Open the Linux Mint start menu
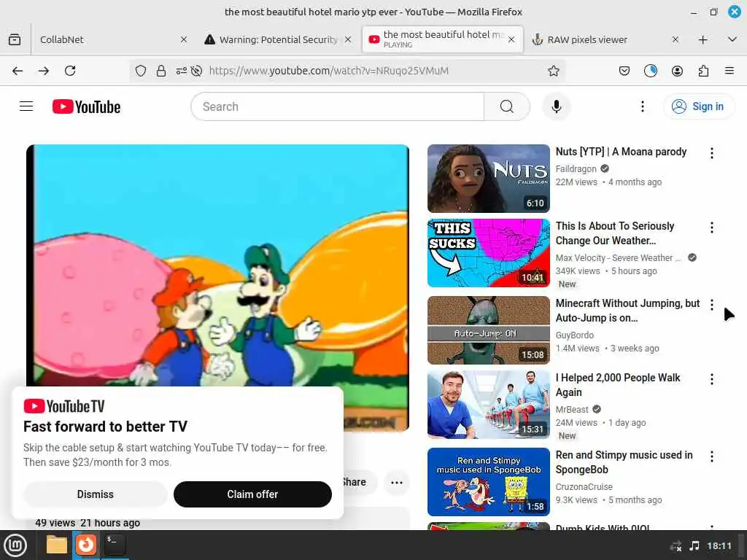This screenshot has height=560, width=747. [15, 545]
